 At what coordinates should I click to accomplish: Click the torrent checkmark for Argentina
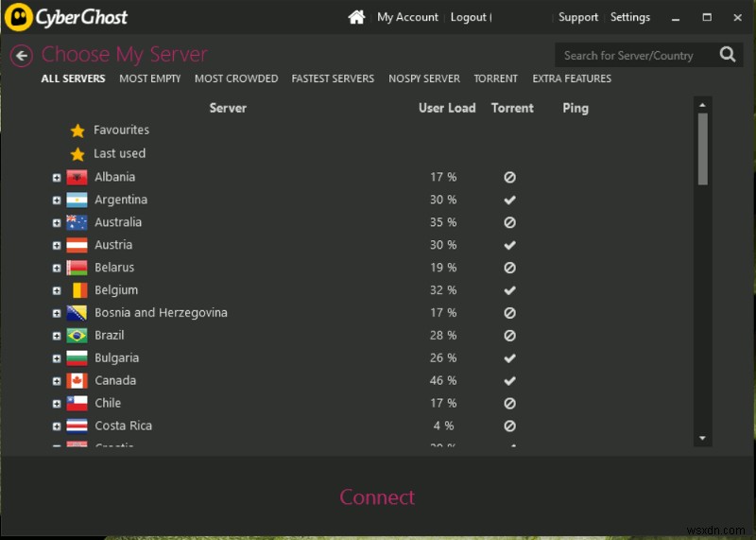(509, 200)
